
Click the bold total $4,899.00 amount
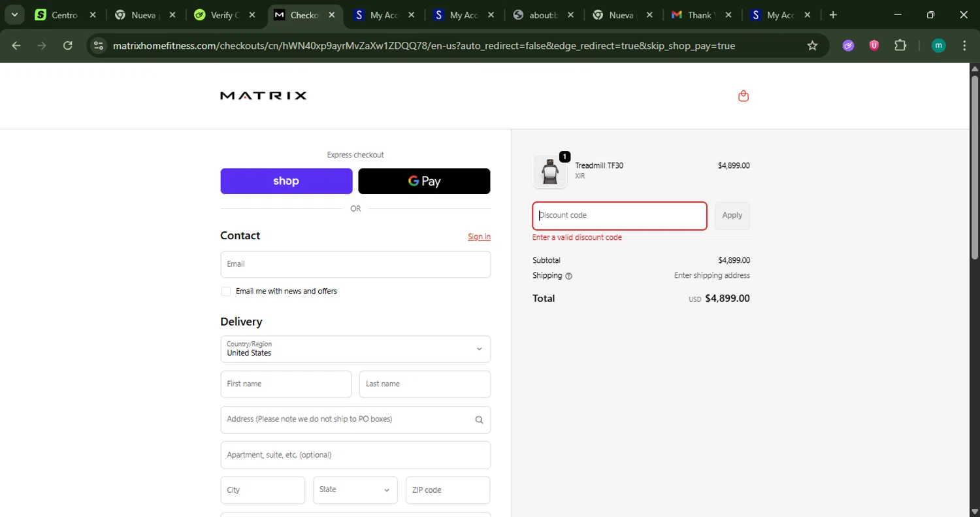click(728, 299)
